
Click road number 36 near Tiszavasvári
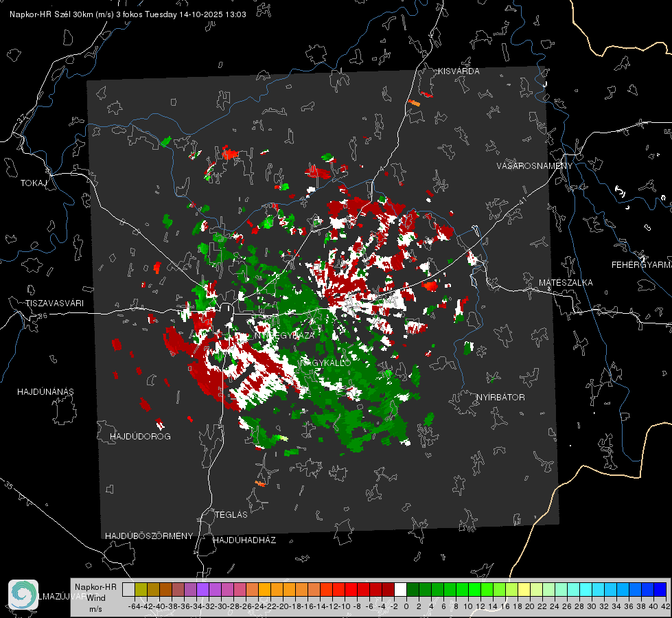pos(43,316)
